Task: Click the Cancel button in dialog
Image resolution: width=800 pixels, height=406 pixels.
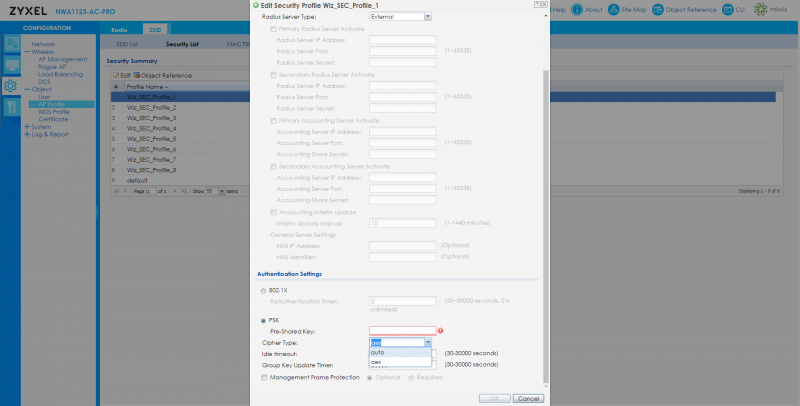Action: point(529,399)
